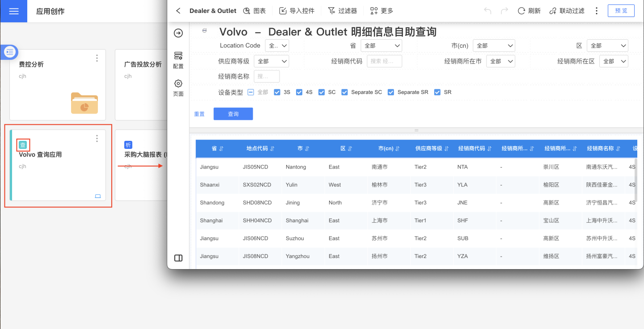Click the vertical ellipsis next to 联动过滤
Screen dimensions: 644x329
point(597,11)
